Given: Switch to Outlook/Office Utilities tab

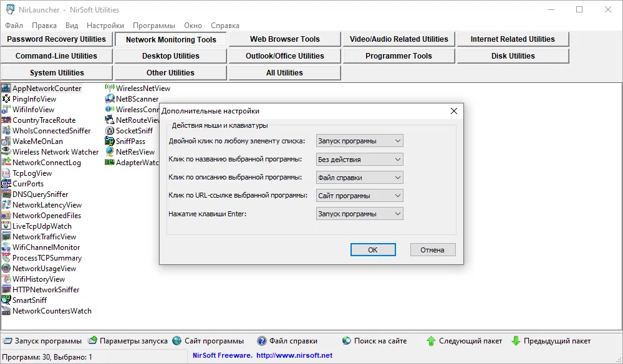Looking at the screenshot, I should click(285, 56).
